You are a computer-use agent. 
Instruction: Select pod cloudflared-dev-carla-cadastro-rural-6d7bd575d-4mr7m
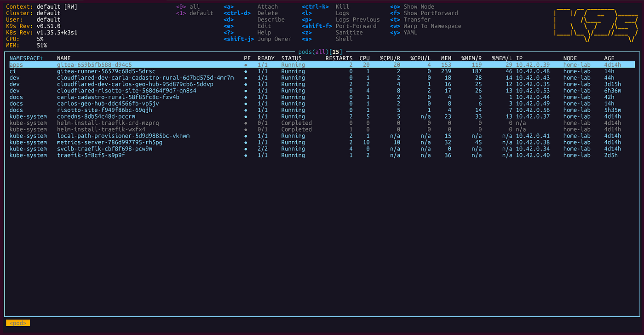click(322, 78)
